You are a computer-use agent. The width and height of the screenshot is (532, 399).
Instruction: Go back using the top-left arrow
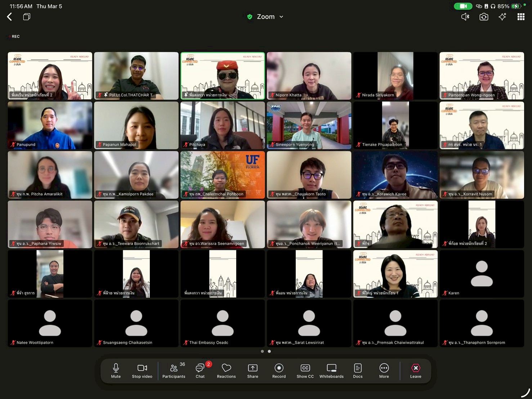click(10, 17)
